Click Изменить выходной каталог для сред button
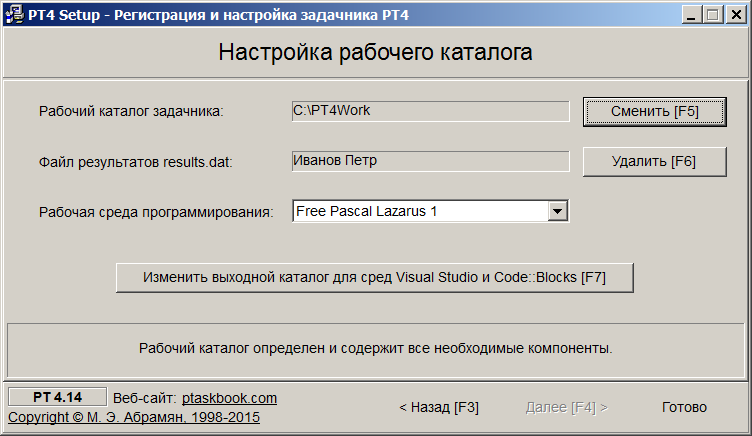 click(375, 278)
